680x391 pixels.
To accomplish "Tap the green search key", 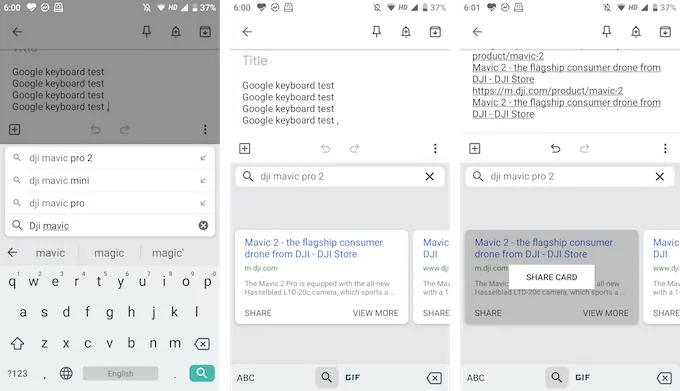I will tap(202, 373).
